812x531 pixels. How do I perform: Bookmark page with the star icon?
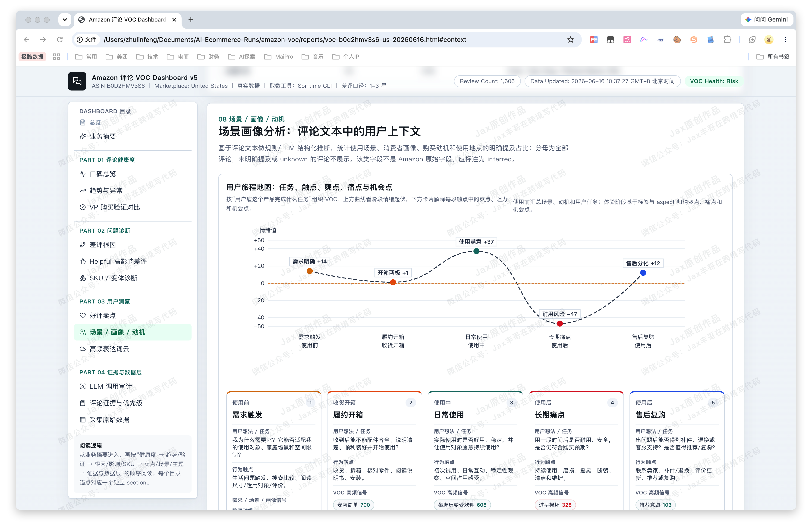coord(570,40)
